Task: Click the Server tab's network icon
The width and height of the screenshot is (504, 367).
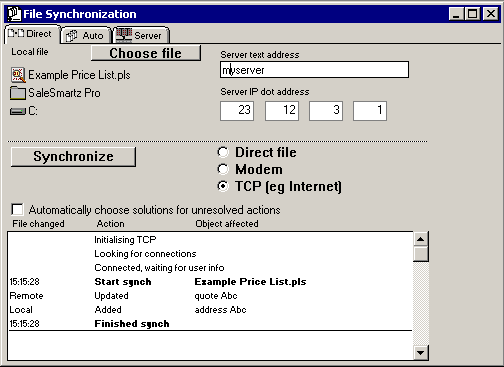Action: pyautogui.click(x=124, y=35)
